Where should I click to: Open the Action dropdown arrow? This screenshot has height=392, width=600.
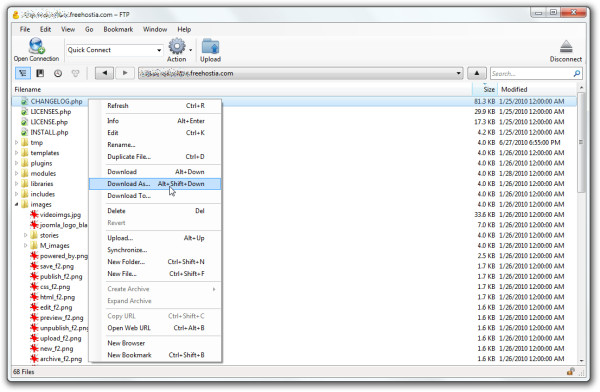click(191, 50)
